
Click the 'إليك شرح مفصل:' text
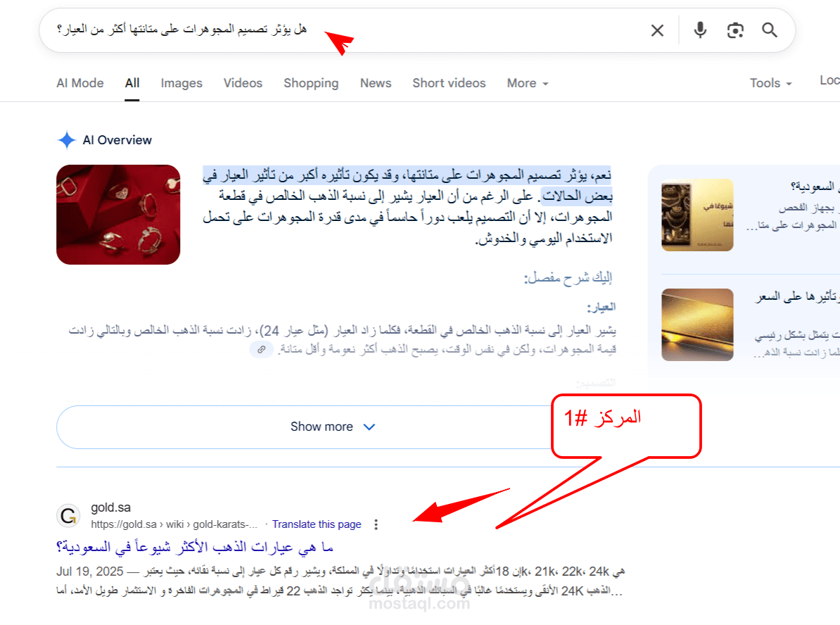pyautogui.click(x=568, y=277)
